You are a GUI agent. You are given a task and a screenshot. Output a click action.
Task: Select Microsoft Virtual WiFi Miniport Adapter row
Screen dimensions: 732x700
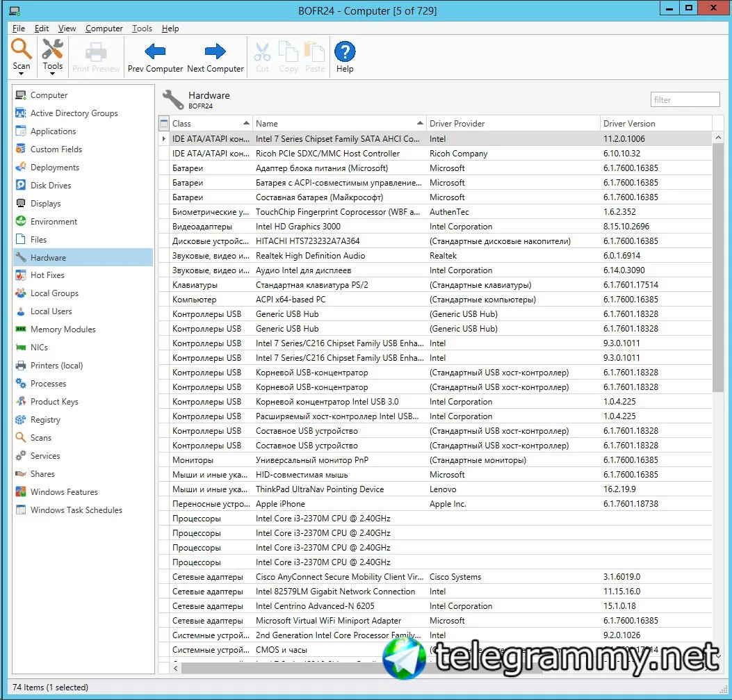coord(435,621)
